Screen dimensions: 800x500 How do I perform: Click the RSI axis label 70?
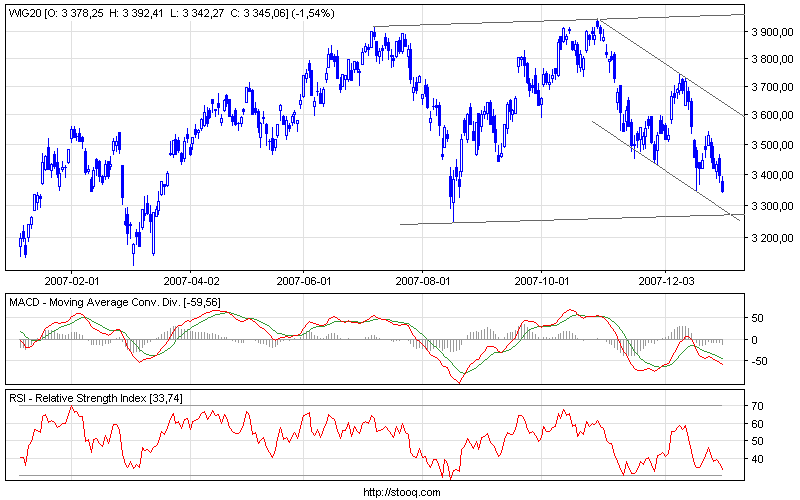point(758,406)
